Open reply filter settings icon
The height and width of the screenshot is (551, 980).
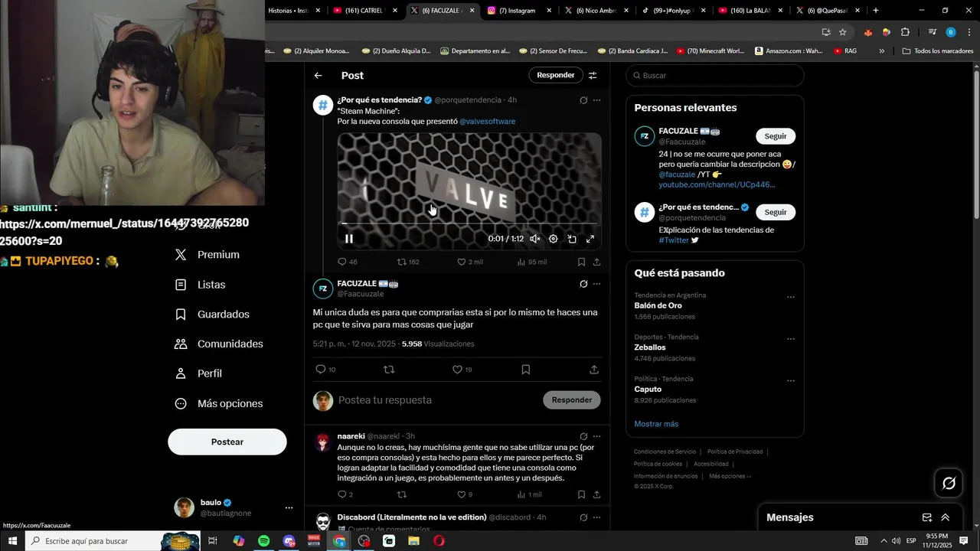593,75
